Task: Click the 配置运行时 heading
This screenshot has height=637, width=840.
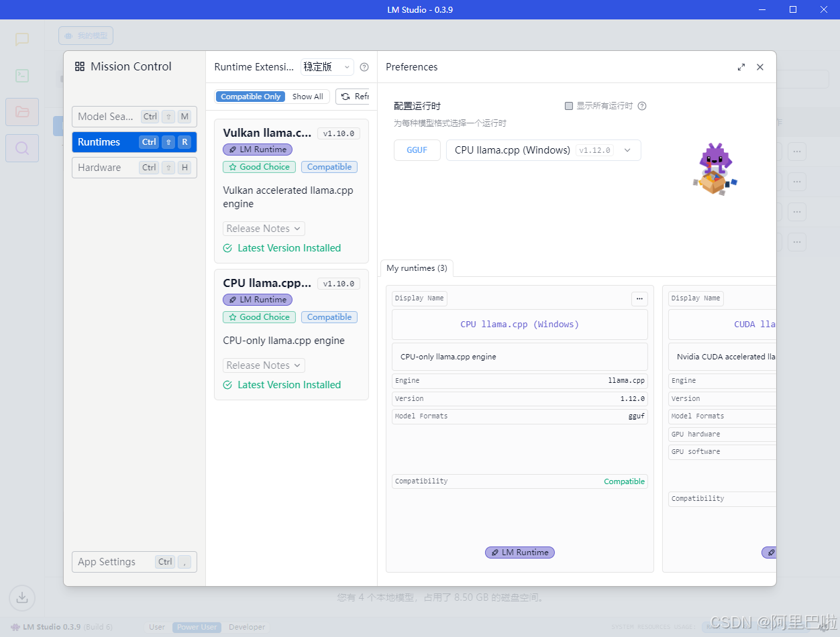Action: 417,106
